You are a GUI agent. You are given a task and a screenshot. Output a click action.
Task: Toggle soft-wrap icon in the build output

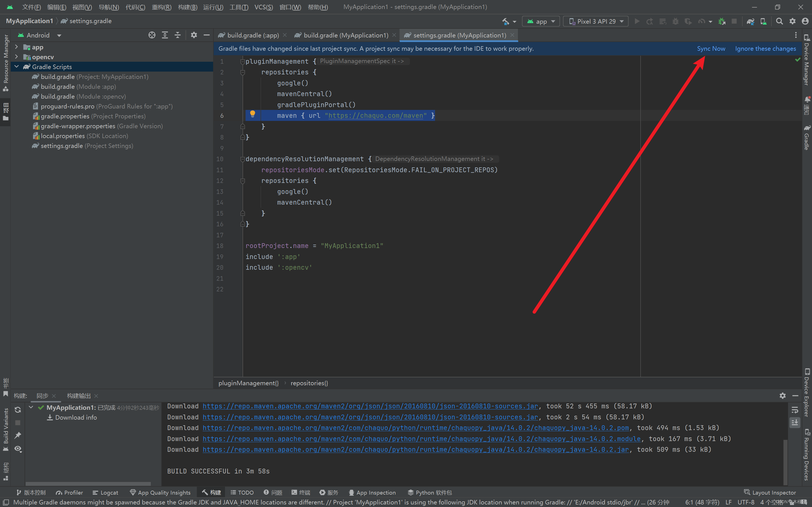click(795, 410)
